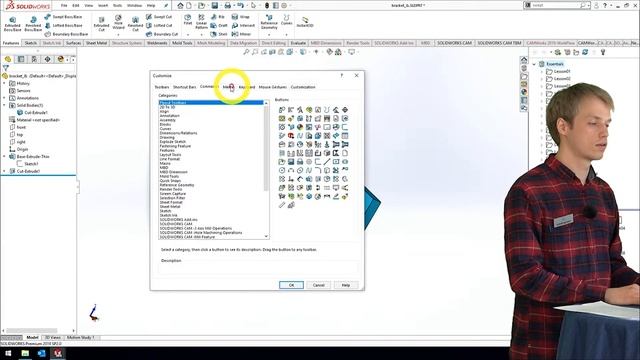Open the DisplayManager tab icon
Screen dimensions: 640x360
pos(60,59)
